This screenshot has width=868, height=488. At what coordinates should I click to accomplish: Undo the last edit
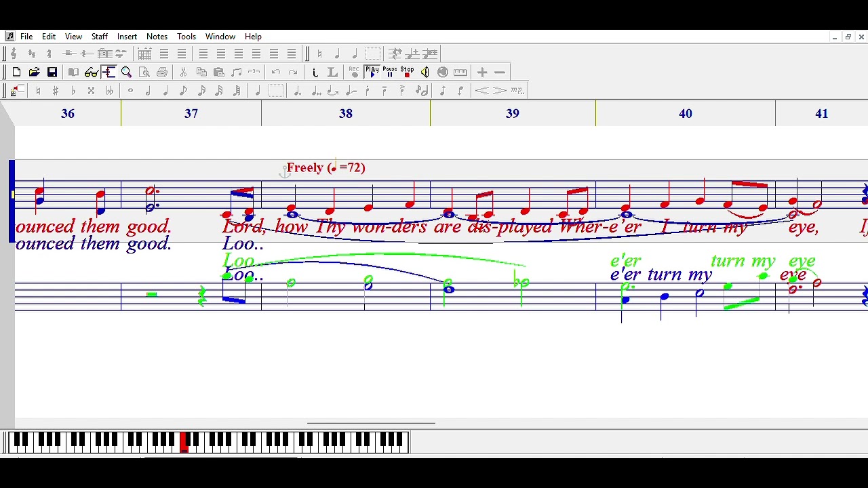coord(275,72)
